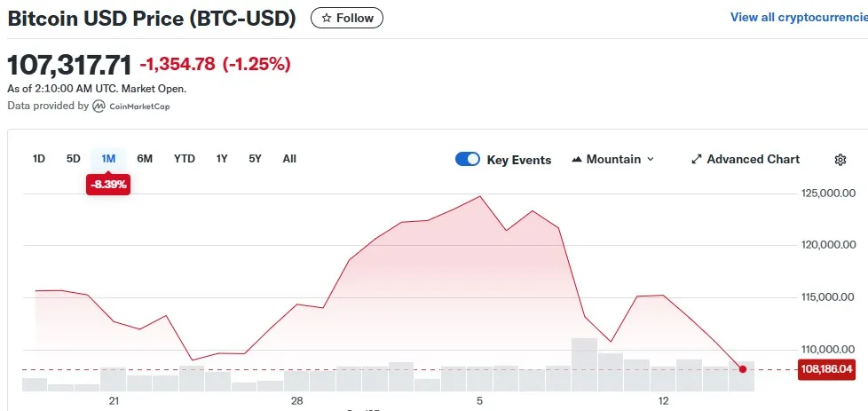This screenshot has width=868, height=411.
Task: Open View all cryptocurrencies link
Action: 798,17
